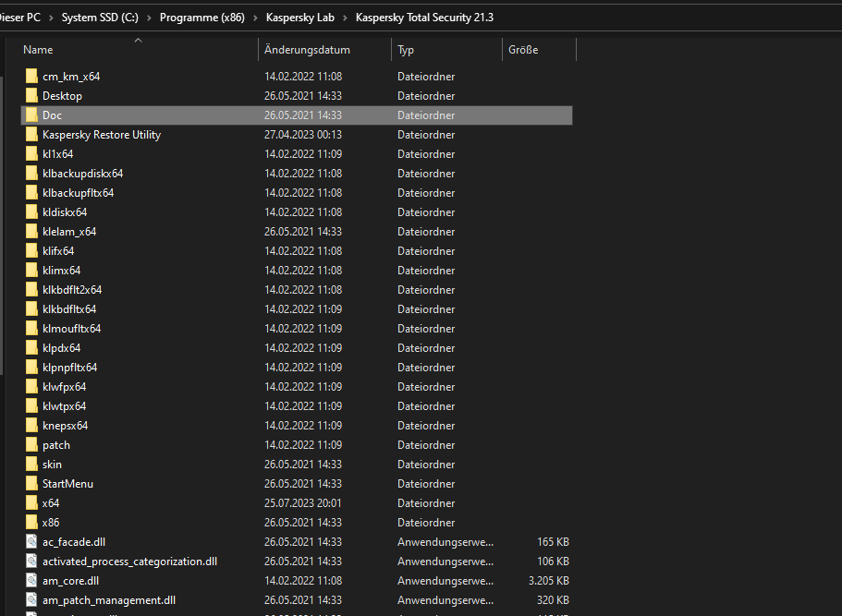Expand the breadcrumb chevron after Dieser PC
Image resolution: width=842 pixels, height=616 pixels.
click(x=51, y=18)
